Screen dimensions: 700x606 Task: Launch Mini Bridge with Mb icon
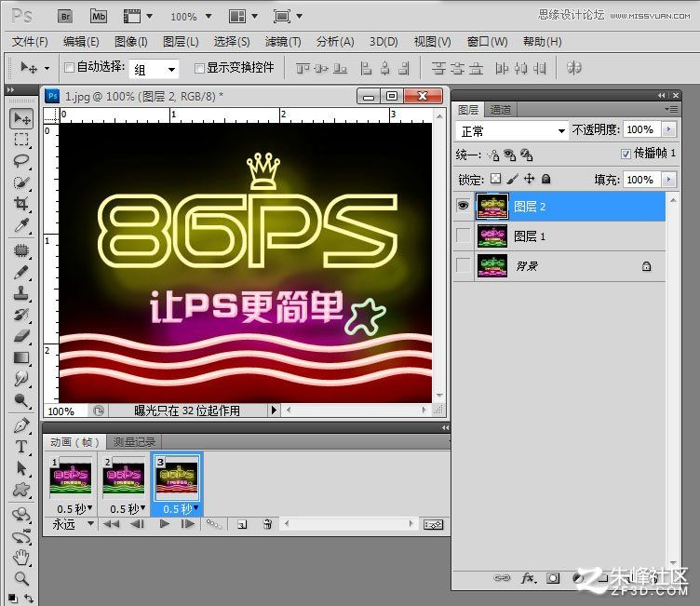[99, 17]
